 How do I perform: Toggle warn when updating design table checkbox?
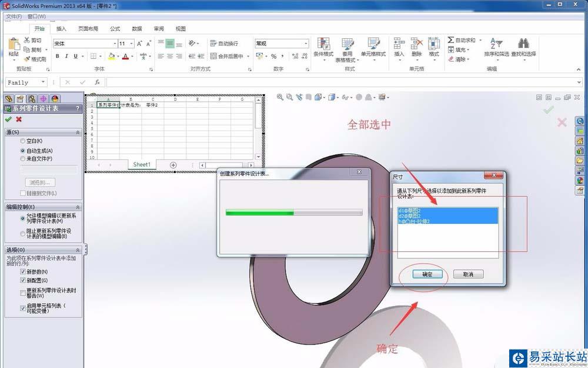click(23, 293)
